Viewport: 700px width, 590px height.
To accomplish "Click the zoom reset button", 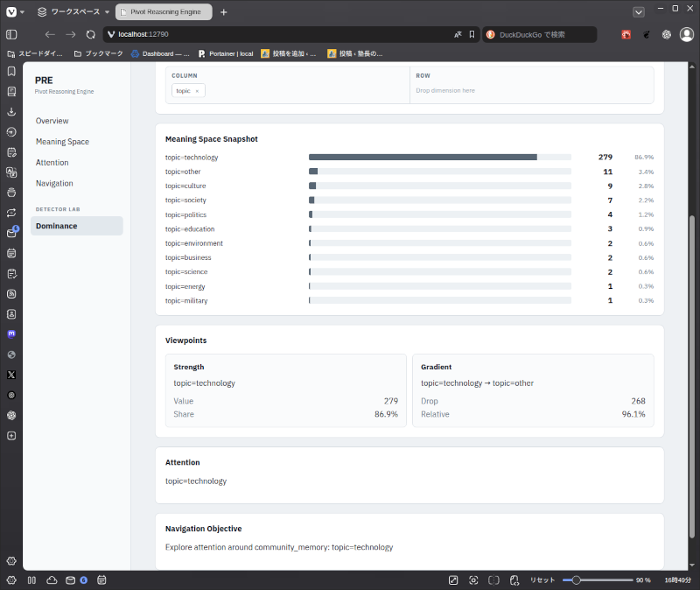I will coord(542,580).
